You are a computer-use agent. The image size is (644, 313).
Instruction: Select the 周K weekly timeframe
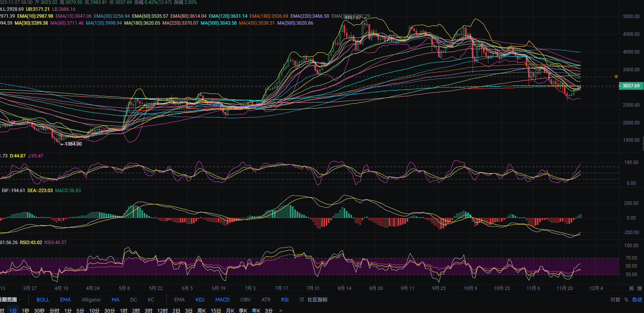pos(201,311)
